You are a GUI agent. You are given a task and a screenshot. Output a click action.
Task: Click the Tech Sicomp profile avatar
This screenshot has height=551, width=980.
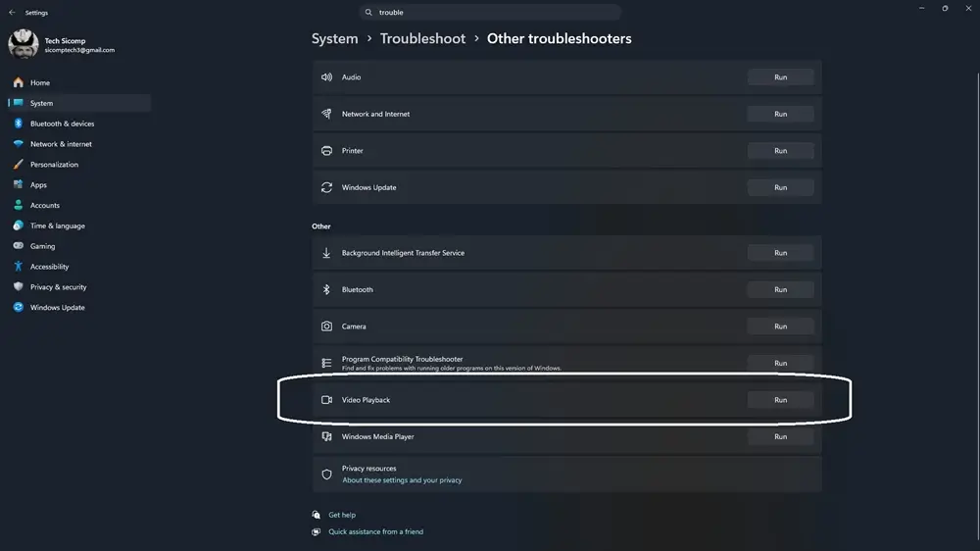coord(24,44)
